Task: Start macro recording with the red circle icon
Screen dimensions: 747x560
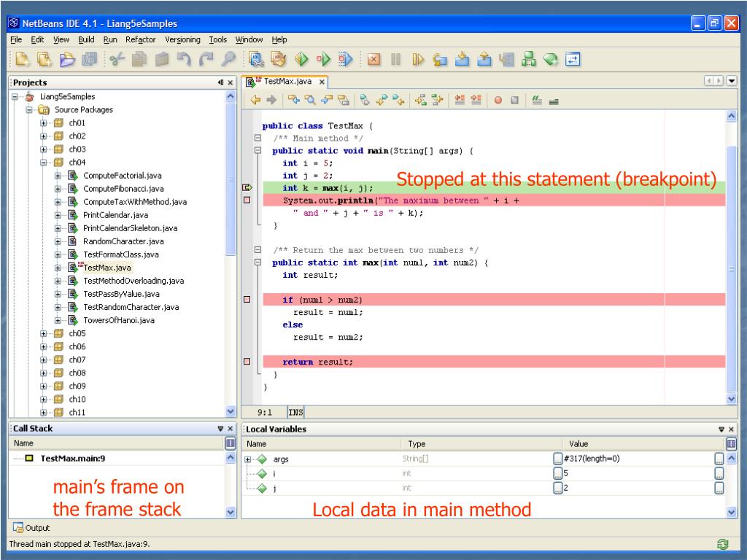Action: pos(498,100)
